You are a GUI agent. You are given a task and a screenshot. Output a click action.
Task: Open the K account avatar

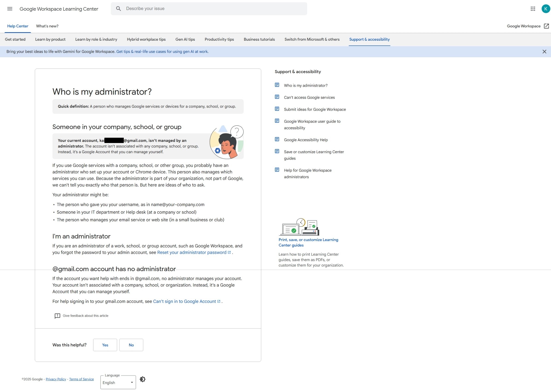point(545,9)
